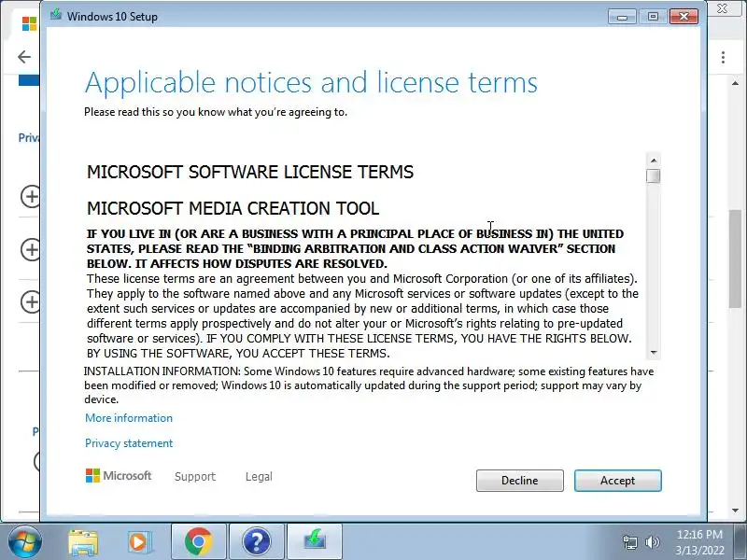Click the license text scrollbar up arrow
This screenshot has height=560, width=747.
654,161
